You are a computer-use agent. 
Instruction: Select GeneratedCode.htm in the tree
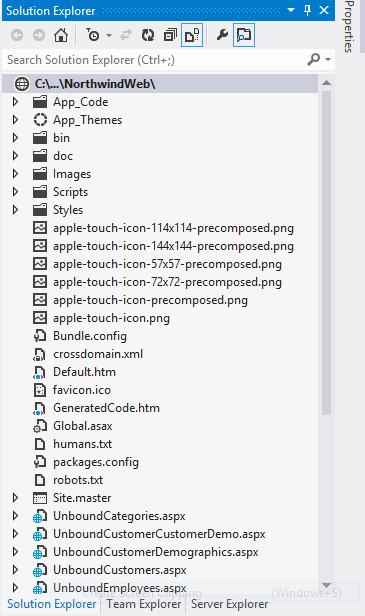(x=106, y=408)
